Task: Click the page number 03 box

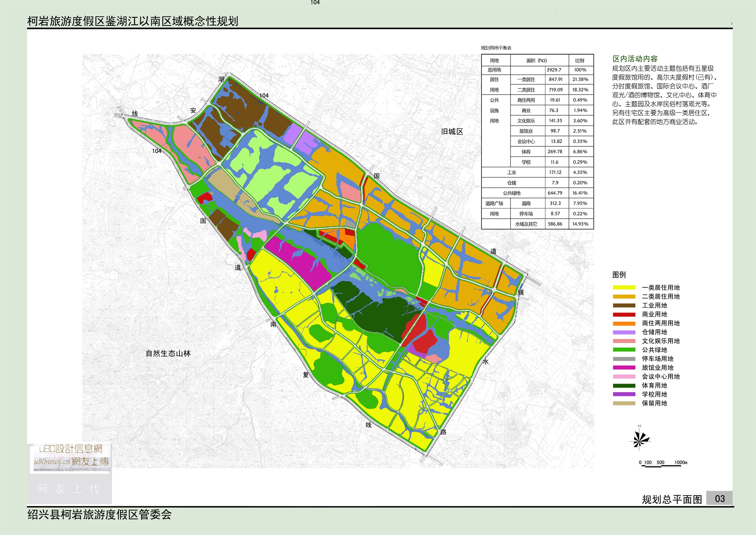Action: point(720,499)
